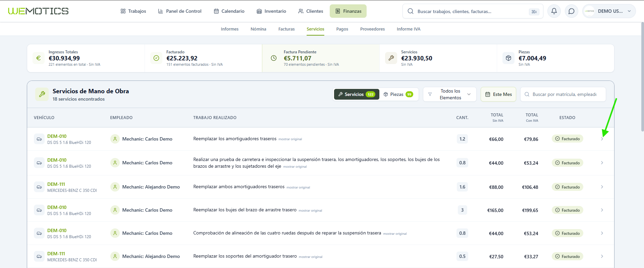Focus the Buscar por matrícula search field
Image resolution: width=644 pixels, height=268 pixels.
563,94
